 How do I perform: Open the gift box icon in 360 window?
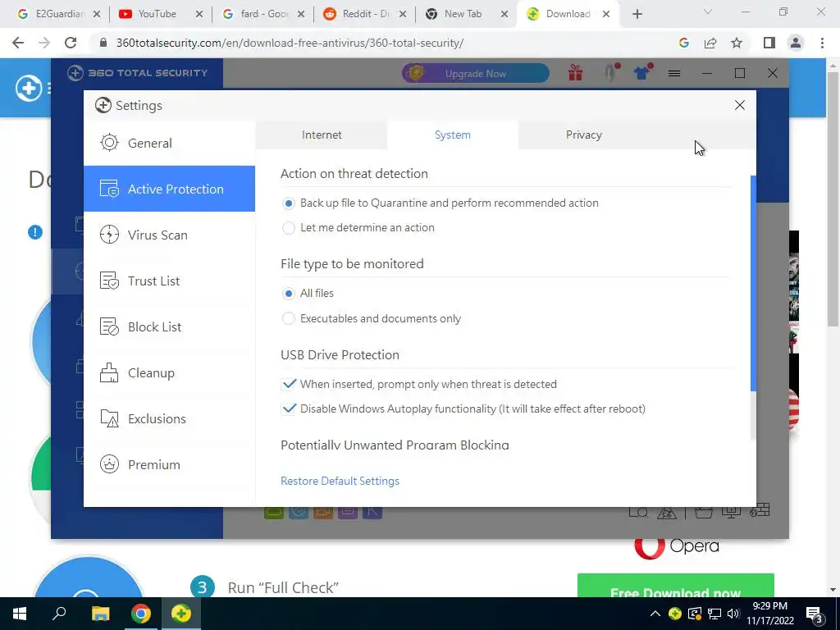click(x=575, y=72)
